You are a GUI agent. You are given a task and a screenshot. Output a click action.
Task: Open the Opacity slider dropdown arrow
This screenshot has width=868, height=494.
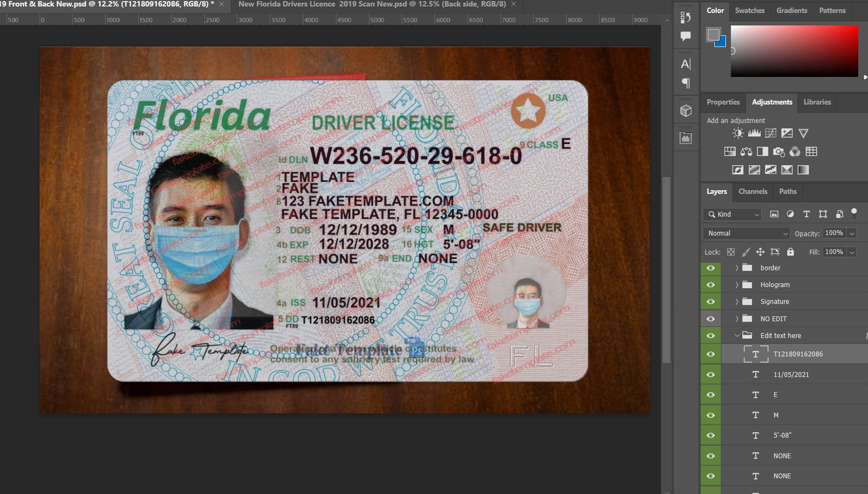852,233
